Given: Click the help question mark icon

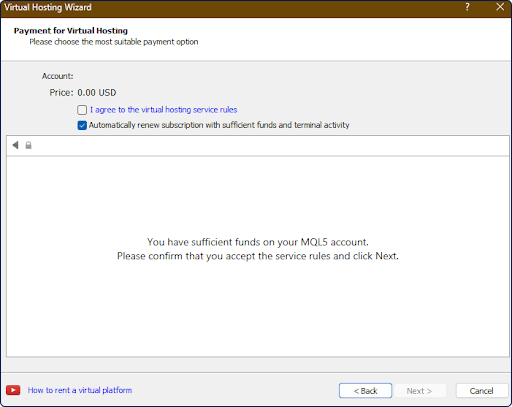Looking at the screenshot, I should click(x=467, y=7).
